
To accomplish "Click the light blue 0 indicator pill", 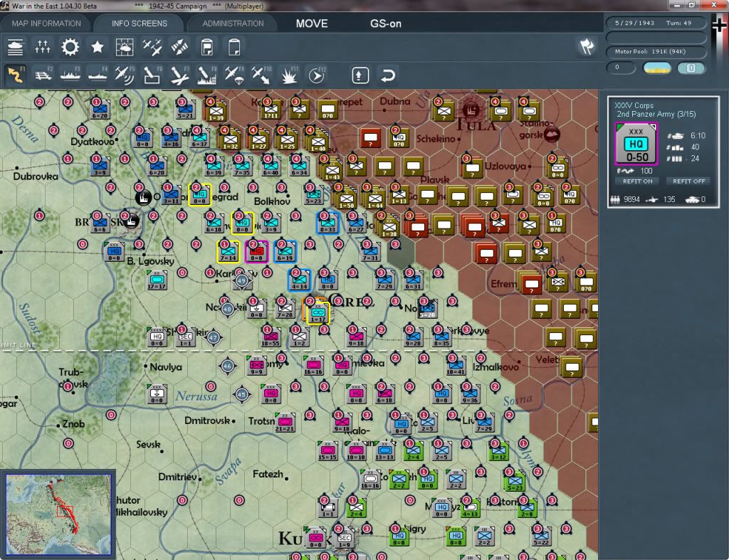I will pos(691,68).
